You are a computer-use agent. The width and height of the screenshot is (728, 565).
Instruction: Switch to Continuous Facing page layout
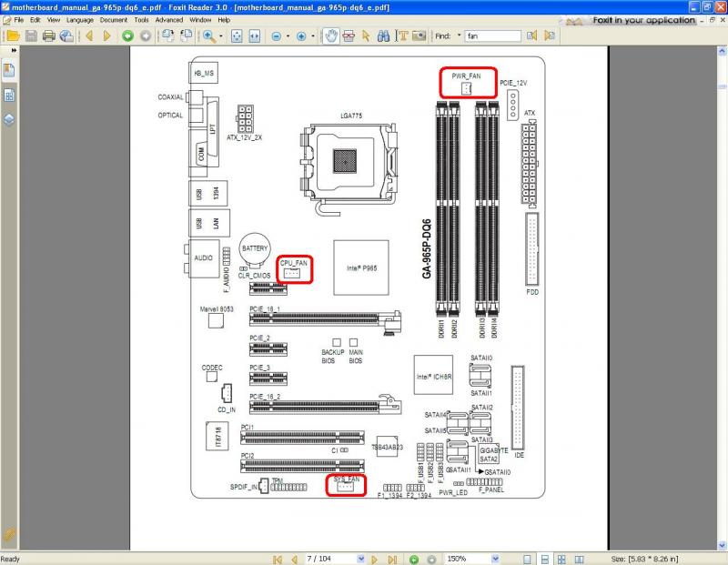coord(561,560)
